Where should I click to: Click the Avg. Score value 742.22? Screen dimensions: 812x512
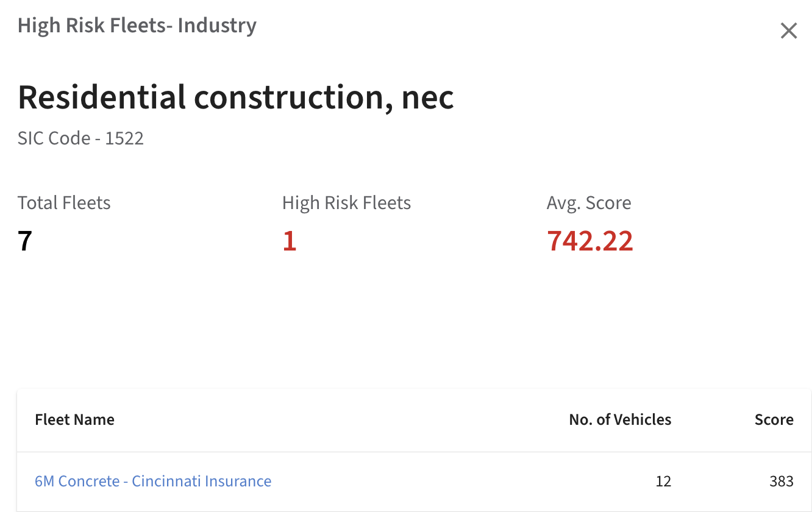point(589,241)
